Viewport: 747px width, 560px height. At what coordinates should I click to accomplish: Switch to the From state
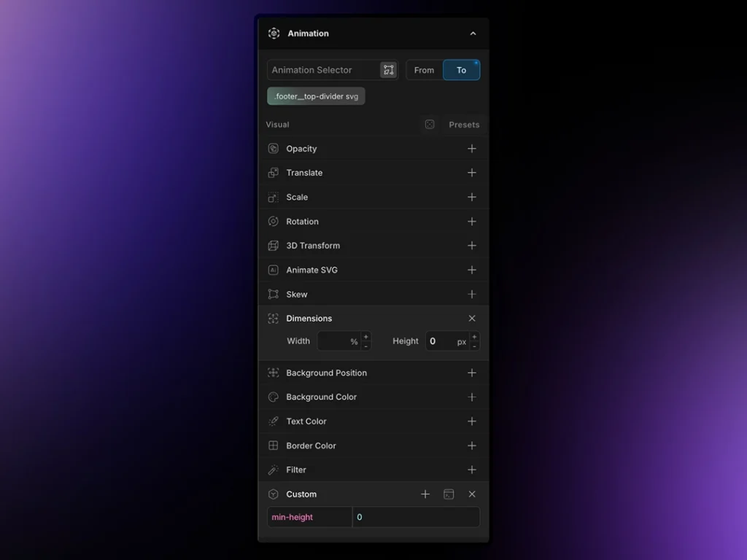pos(424,70)
